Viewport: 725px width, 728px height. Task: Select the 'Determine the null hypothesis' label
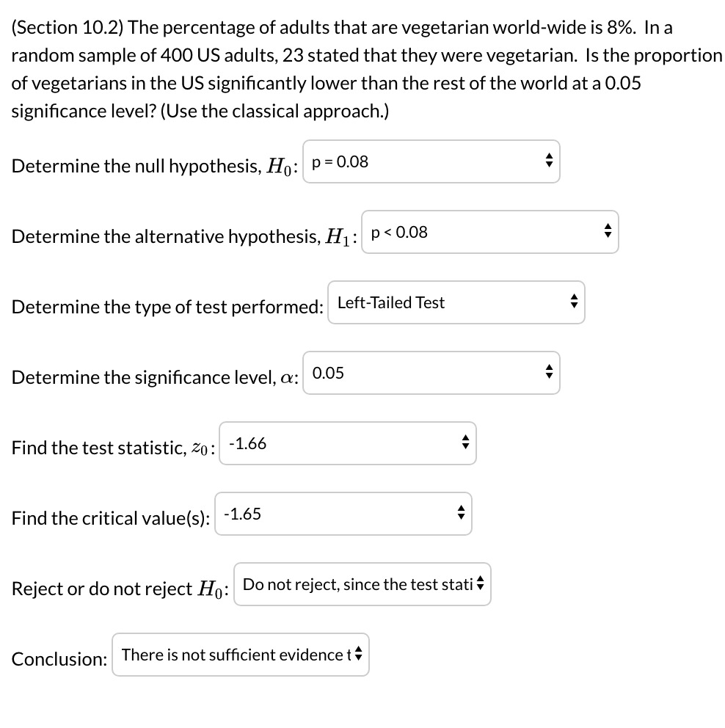click(147, 166)
